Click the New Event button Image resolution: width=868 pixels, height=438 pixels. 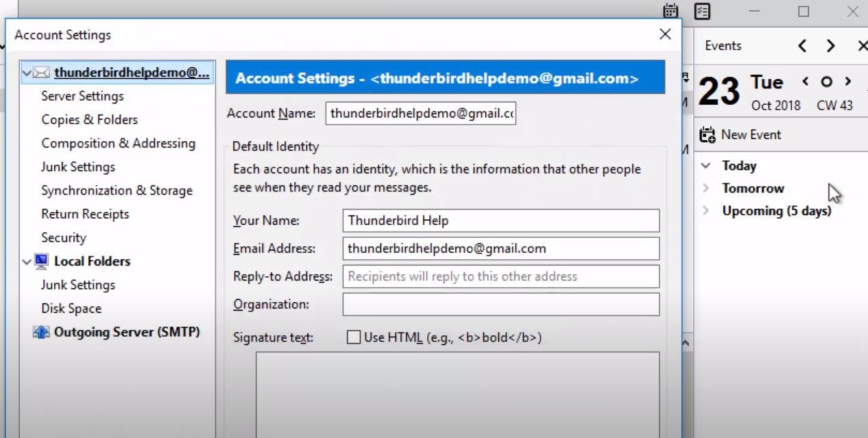point(740,135)
